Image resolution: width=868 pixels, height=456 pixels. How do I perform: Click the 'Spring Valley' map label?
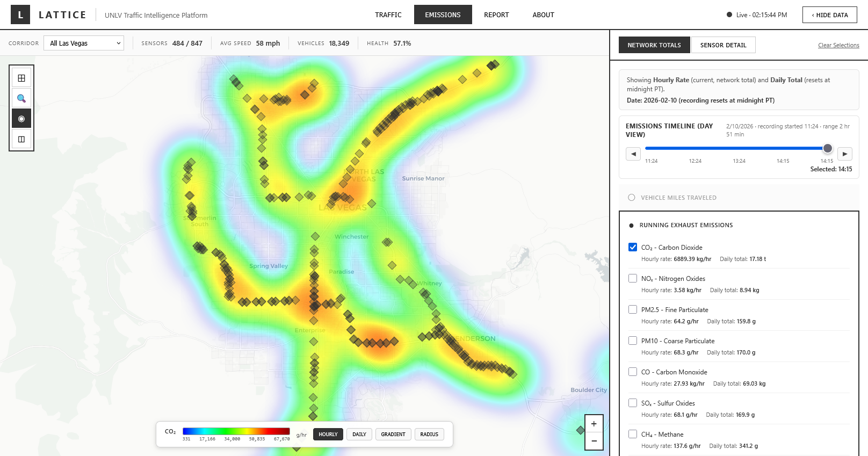[x=269, y=266]
